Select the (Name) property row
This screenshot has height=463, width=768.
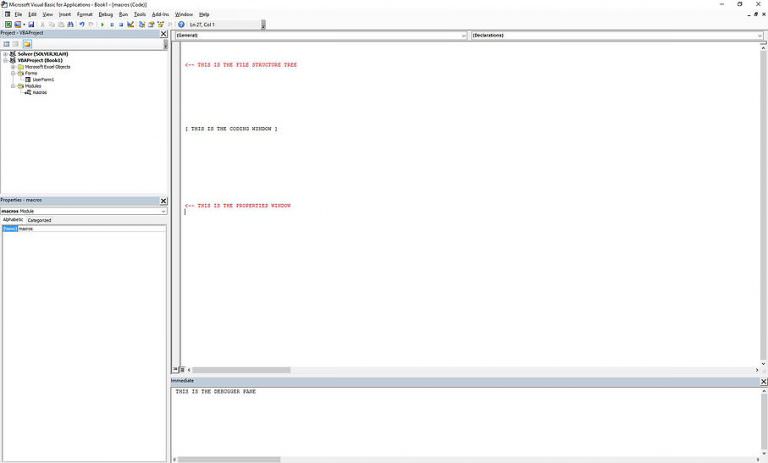(x=10, y=229)
